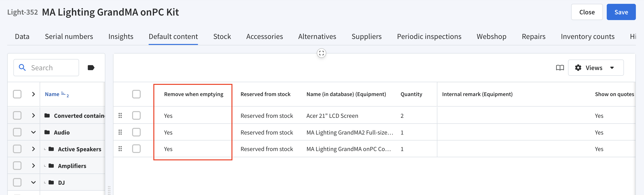Click the Acer 21" LCD Screen name cell
Screen dimensions: 644x195
pyautogui.click(x=332, y=116)
